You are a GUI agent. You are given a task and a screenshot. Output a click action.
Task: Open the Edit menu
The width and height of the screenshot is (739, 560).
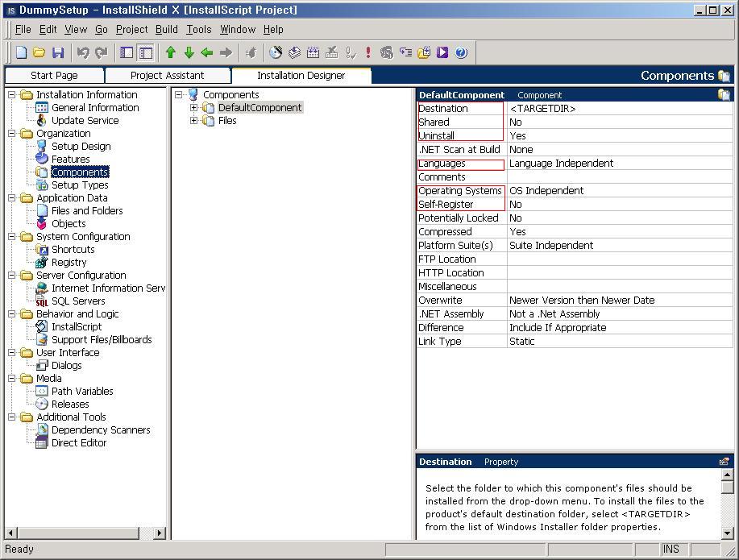pyautogui.click(x=48, y=29)
